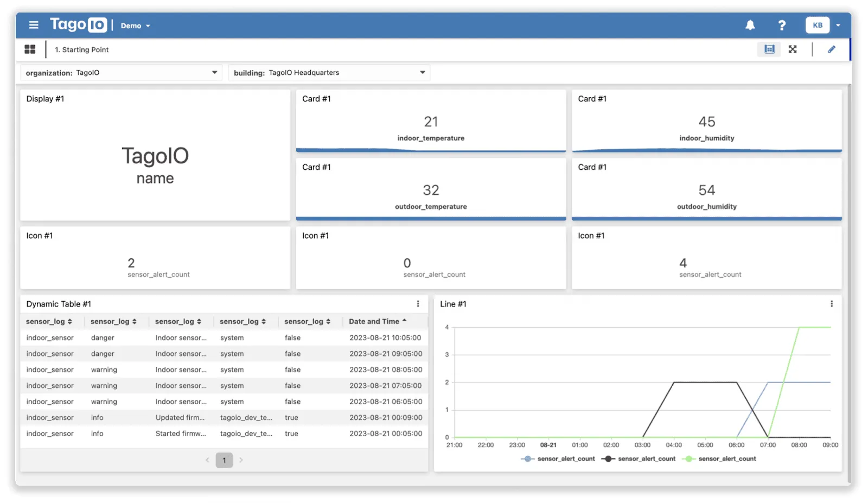
Task: Sort the table by Date and Time column
Action: 377,321
